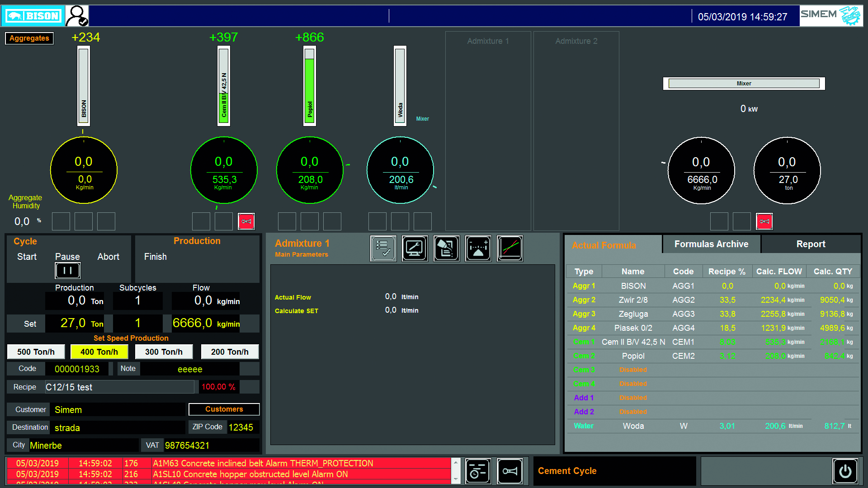Select 500 Ton/h production speed
This screenshot has width=868, height=488.
coord(36,352)
